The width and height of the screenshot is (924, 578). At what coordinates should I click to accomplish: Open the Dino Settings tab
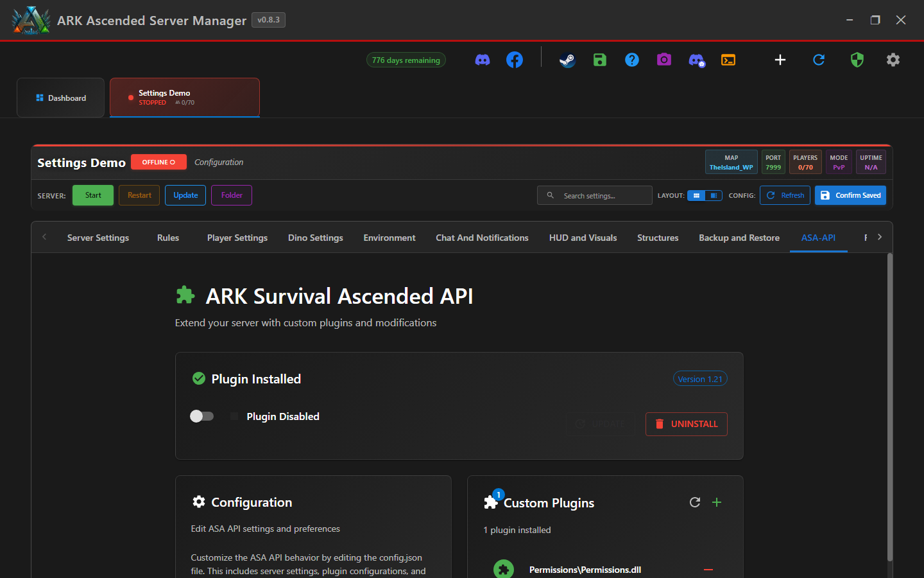tap(316, 238)
